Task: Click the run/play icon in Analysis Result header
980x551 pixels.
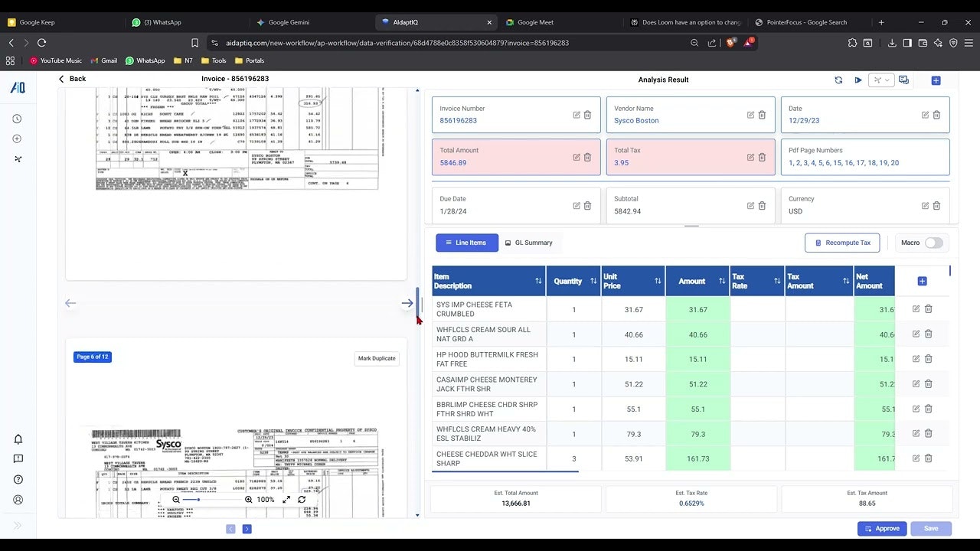Action: coord(858,80)
